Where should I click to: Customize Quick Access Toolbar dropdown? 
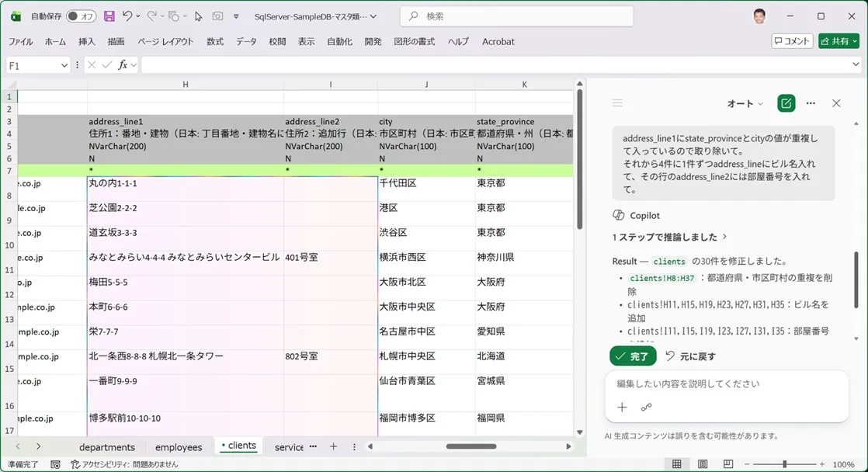pos(236,16)
